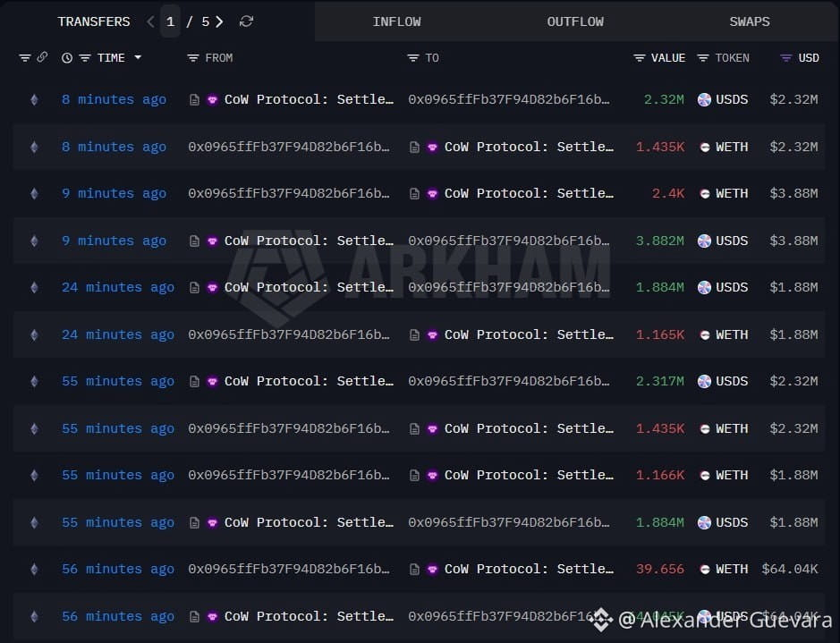
Task: Click the 39.656 value cell
Action: pos(659,569)
